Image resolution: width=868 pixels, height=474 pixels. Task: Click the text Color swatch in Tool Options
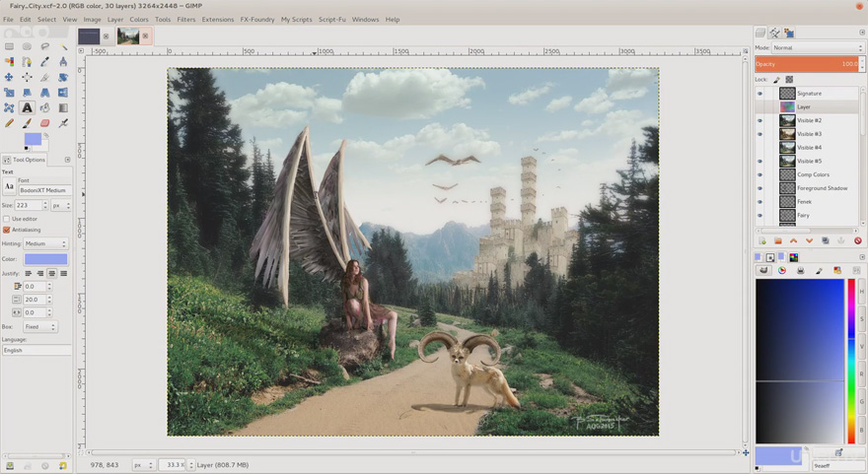[46, 259]
